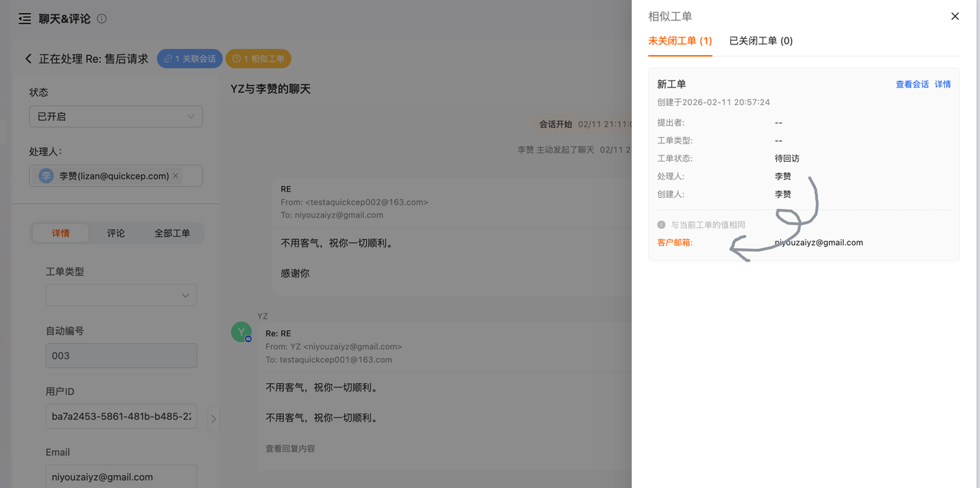Screen dimensions: 980x488
Task: Open the 状态 dropdown showing 已开启
Action: (116, 116)
